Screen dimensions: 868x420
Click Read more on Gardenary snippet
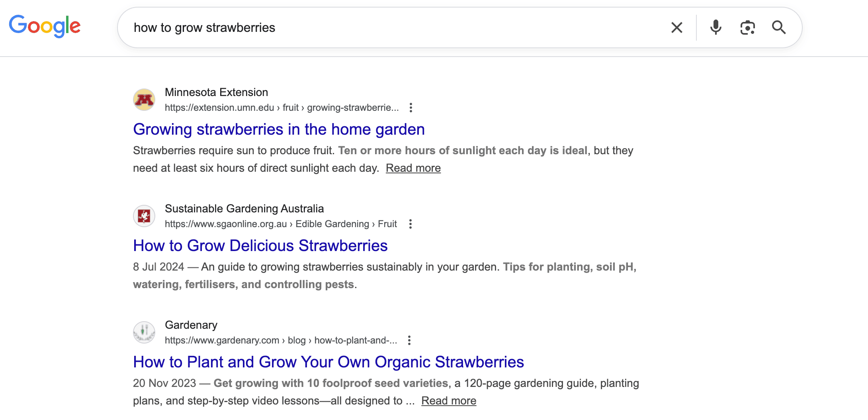point(448,401)
